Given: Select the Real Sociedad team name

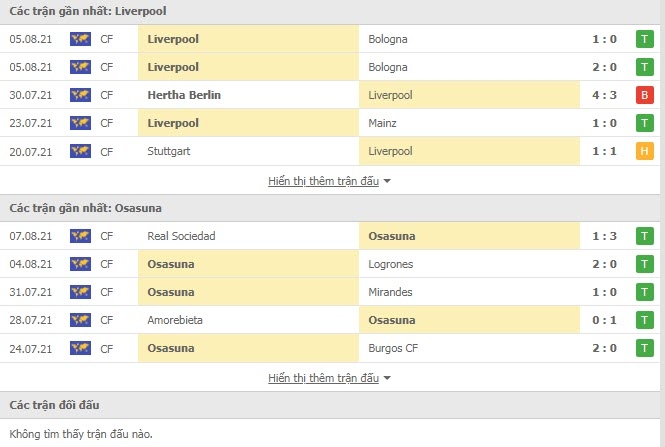Looking at the screenshot, I should [x=181, y=236].
